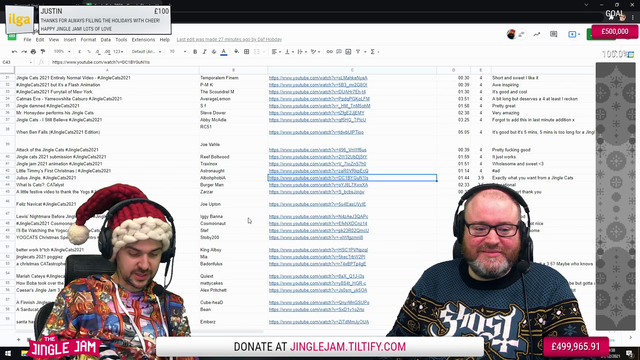Select column C header

point(352,70)
